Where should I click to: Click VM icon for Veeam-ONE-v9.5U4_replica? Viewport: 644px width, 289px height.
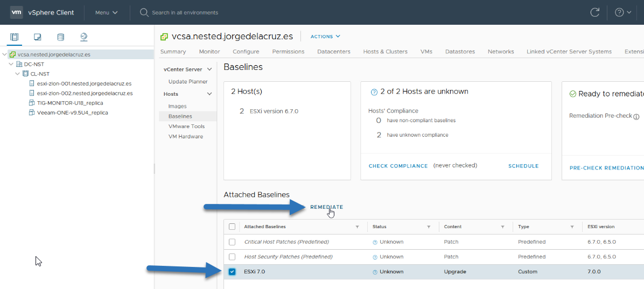point(32,112)
